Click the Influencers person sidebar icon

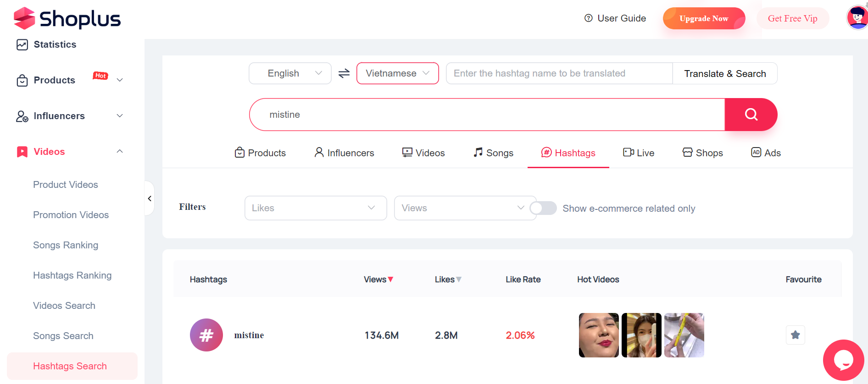click(22, 116)
